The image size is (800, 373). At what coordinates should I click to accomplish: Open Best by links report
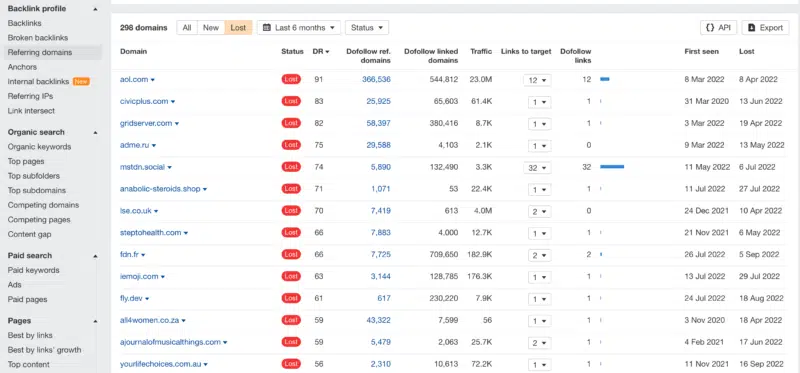point(30,335)
